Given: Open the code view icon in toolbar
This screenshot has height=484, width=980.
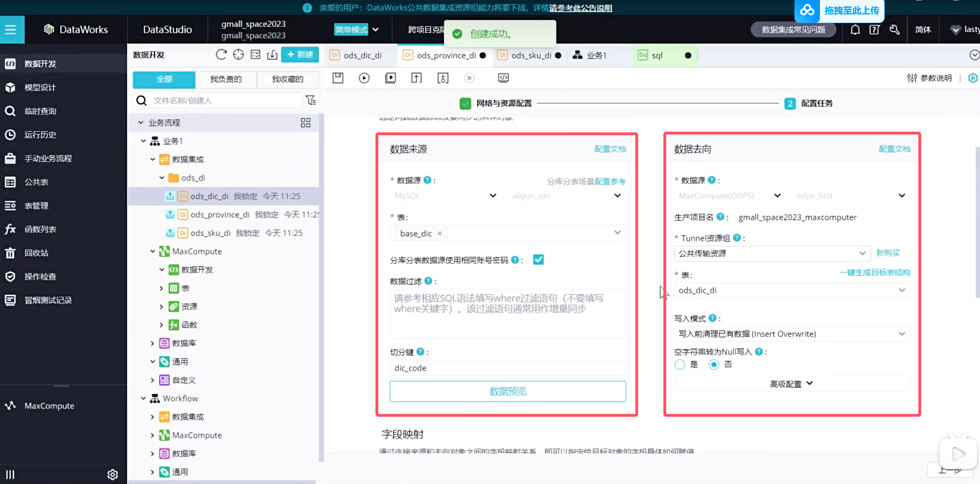Looking at the screenshot, I should point(503,78).
